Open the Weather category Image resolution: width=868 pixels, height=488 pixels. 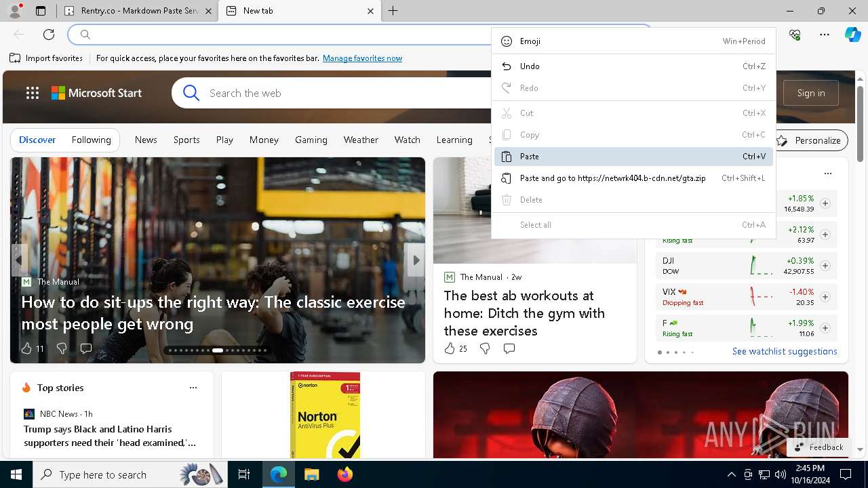pyautogui.click(x=361, y=140)
